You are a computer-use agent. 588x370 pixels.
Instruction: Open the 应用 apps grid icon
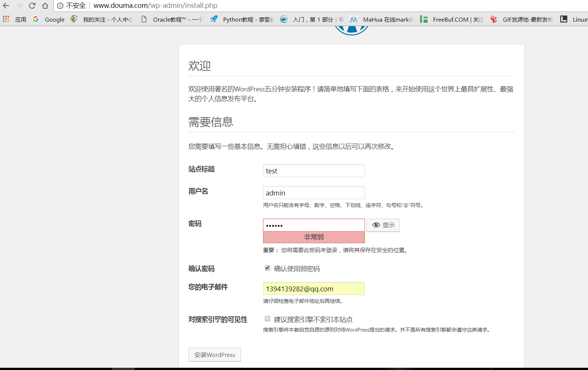pos(6,19)
